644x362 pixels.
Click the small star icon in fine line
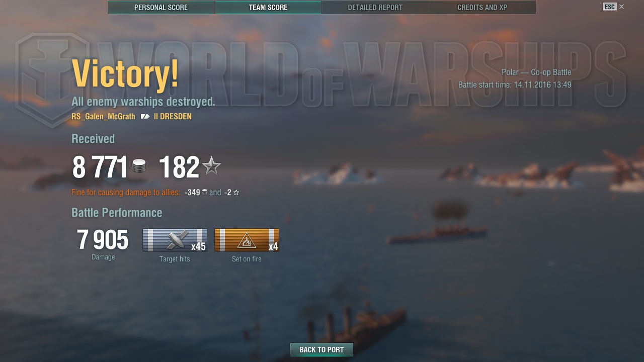pos(236,192)
